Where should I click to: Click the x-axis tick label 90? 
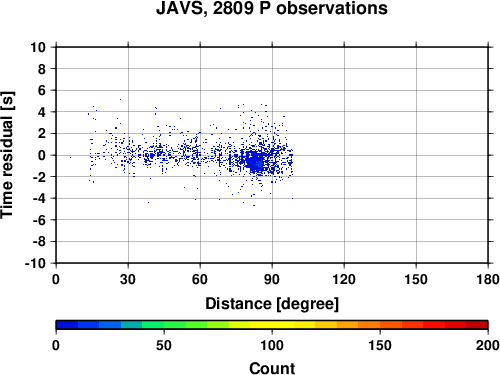pos(272,279)
